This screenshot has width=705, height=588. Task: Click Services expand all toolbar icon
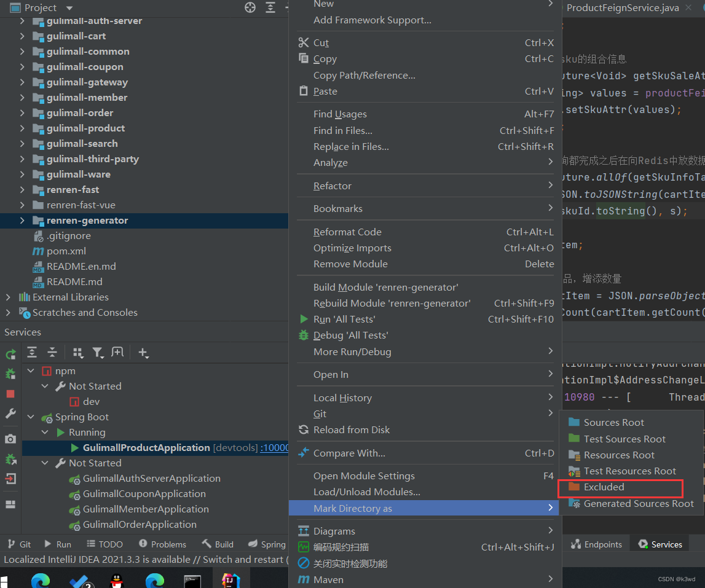pos(32,353)
